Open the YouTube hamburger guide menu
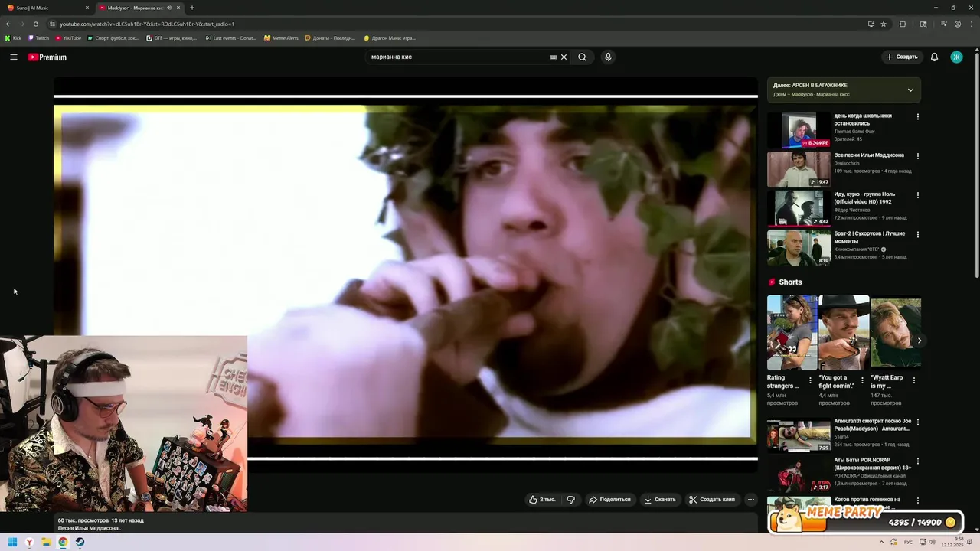This screenshot has width=980, height=551. click(x=13, y=57)
